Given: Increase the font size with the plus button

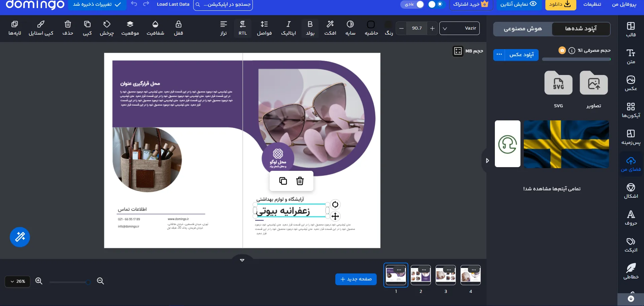Looking at the screenshot, I should pos(432,28).
